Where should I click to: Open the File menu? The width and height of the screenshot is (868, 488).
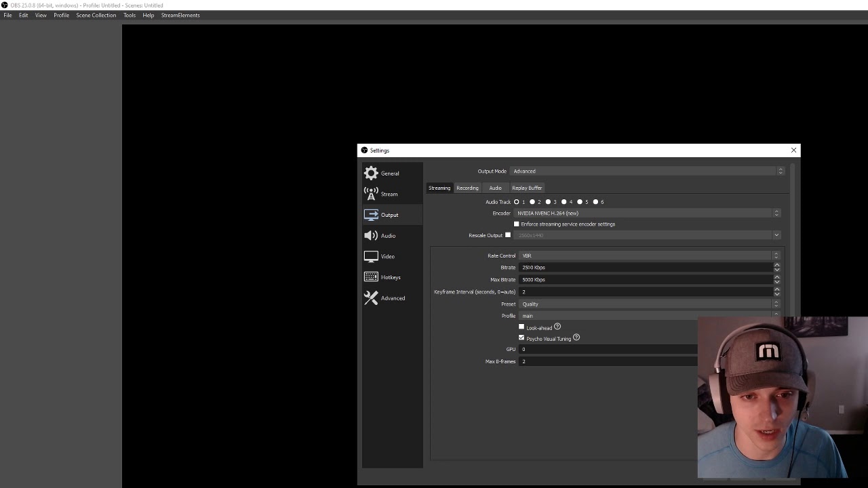coord(7,15)
